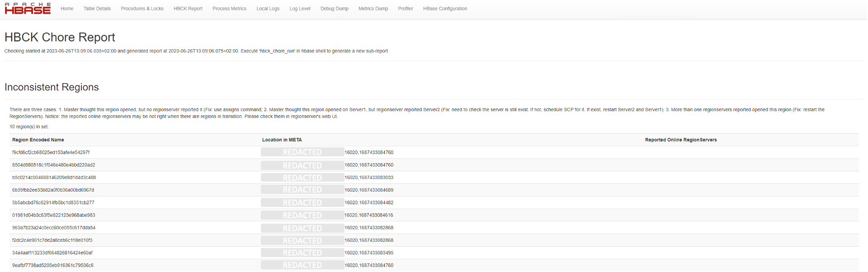Viewport: 868px width, 272px height.
Task: Click META location for region 8504d980518c1f046e480e4bbd220ad2
Action: click(327, 165)
